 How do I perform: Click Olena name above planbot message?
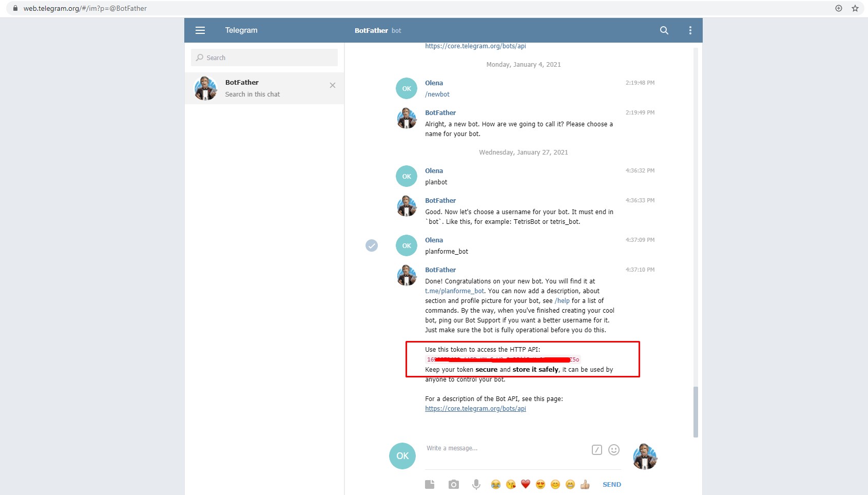[434, 171]
